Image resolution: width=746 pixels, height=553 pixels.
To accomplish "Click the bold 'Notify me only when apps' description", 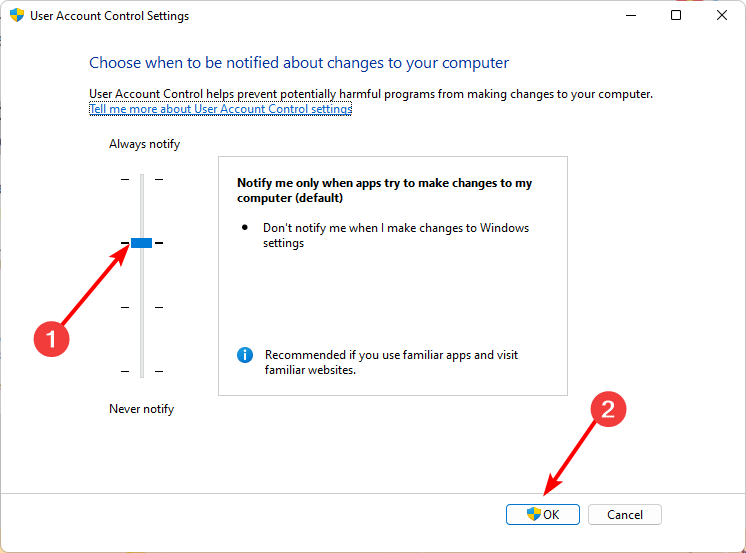I will (384, 190).
